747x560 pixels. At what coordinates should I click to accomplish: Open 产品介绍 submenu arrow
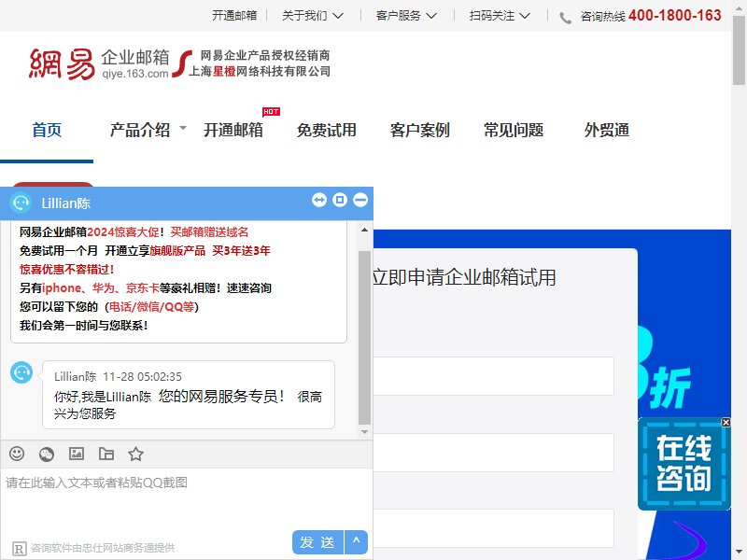(183, 128)
